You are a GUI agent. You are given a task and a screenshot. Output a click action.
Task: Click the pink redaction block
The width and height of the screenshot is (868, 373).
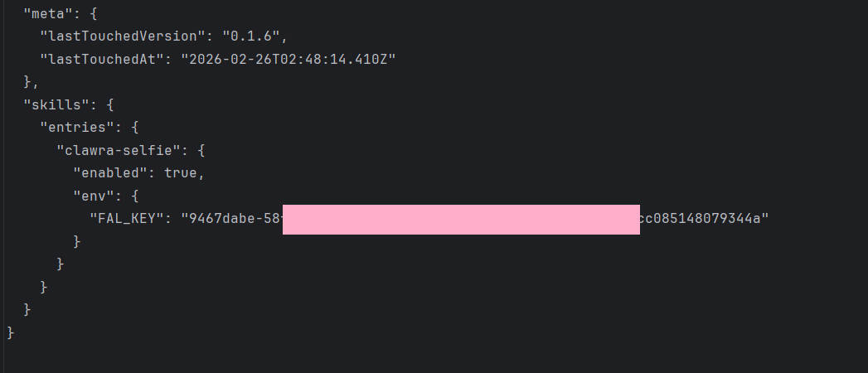tap(461, 219)
